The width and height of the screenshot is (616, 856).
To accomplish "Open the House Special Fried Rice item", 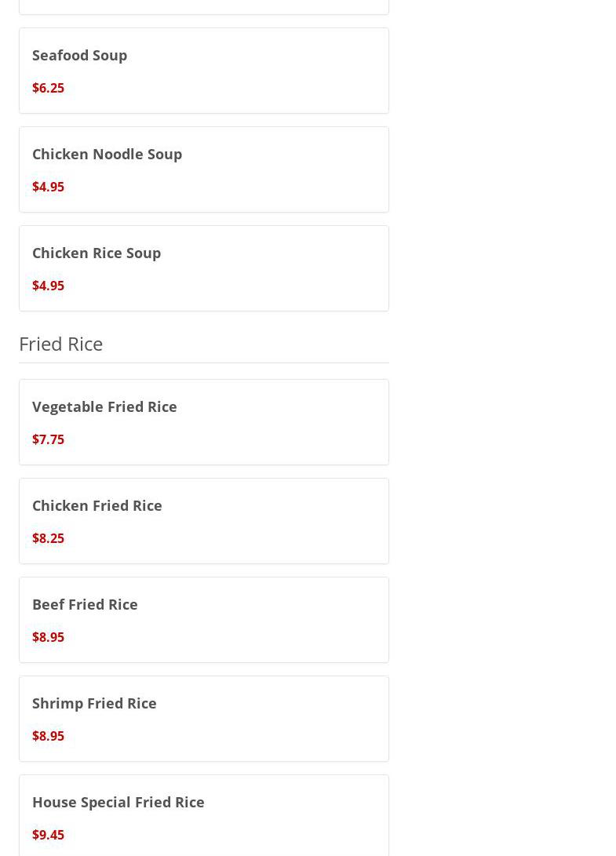I will [x=118, y=802].
